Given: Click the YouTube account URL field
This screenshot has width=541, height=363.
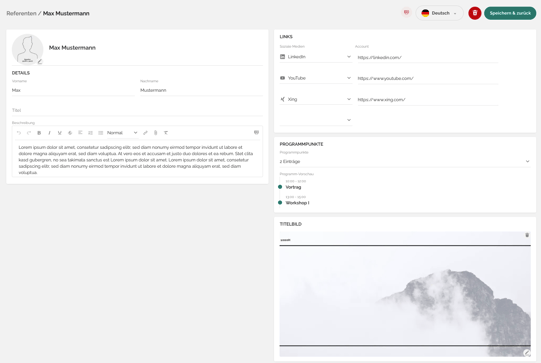Looking at the screenshot, I should (428, 78).
